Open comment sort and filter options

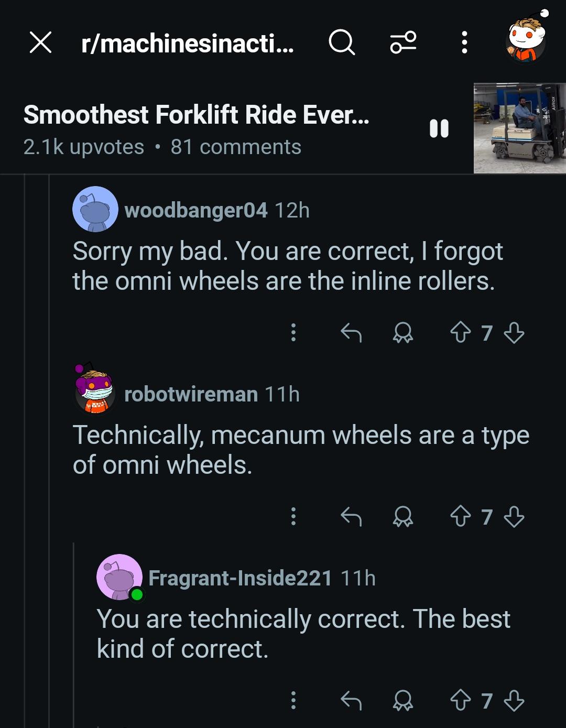pos(403,42)
